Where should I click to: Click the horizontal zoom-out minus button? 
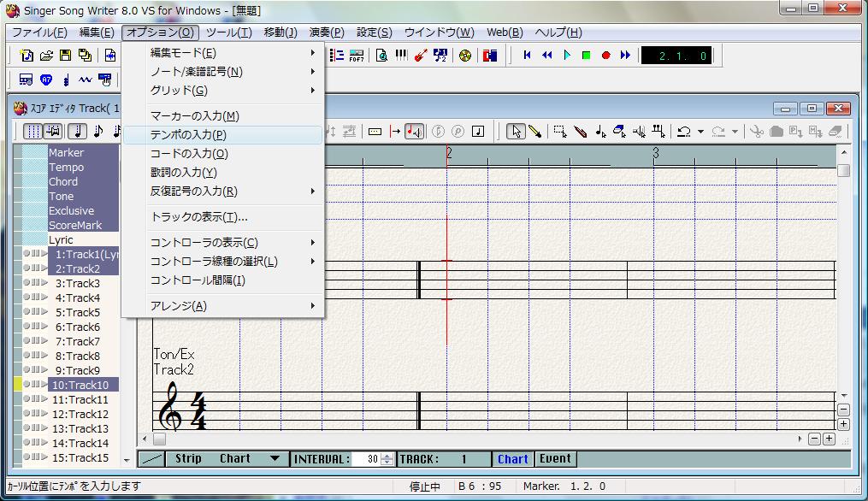(x=814, y=439)
